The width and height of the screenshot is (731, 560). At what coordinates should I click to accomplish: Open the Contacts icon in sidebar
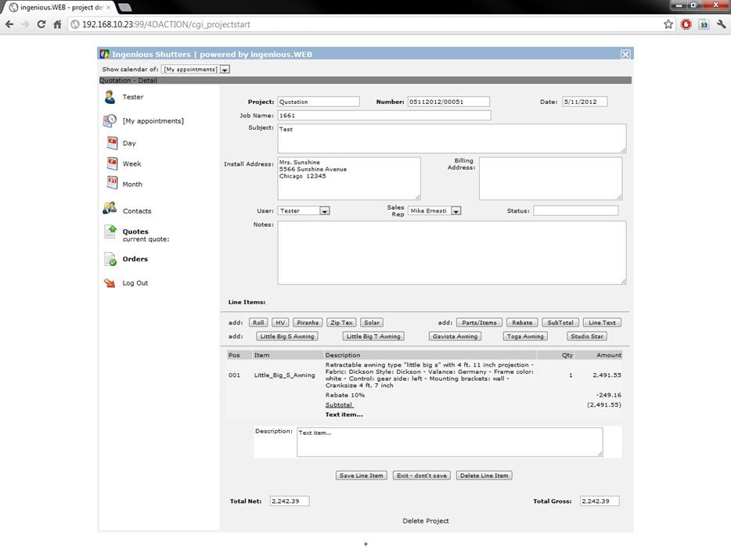tap(110, 210)
